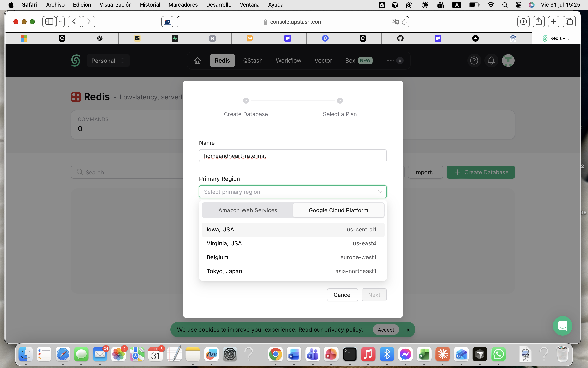Open WhatsApp from the Dock

pyautogui.click(x=499, y=354)
